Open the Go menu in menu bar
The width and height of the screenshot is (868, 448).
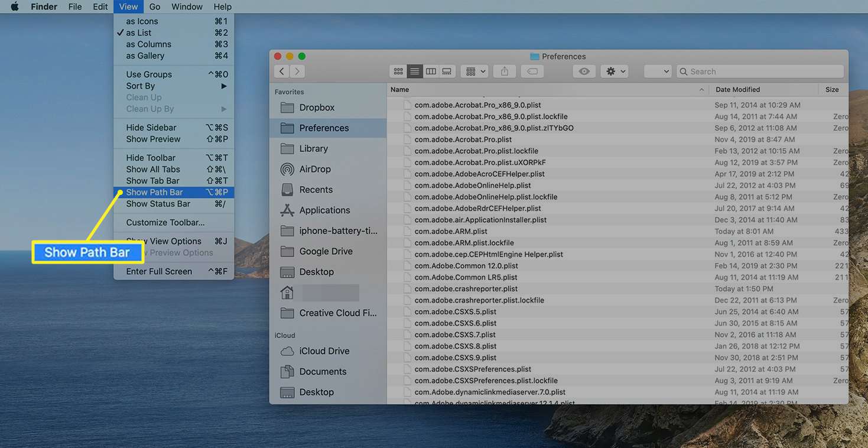(x=155, y=7)
